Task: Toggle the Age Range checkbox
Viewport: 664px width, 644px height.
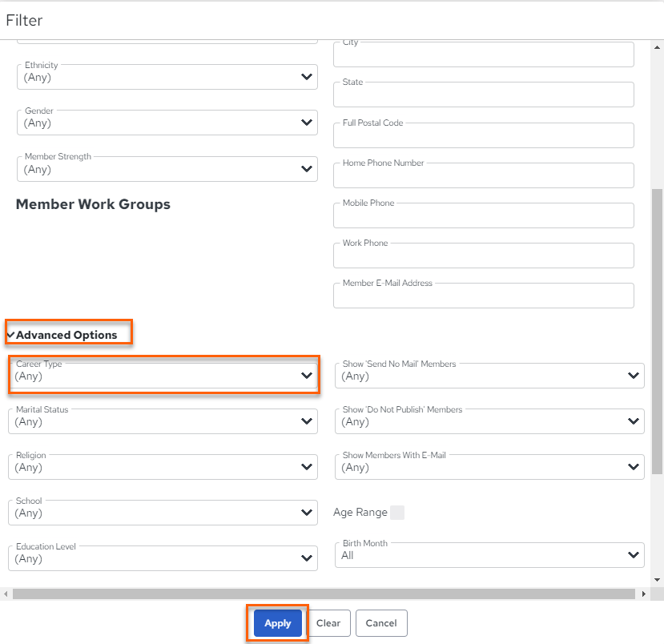Action: click(397, 513)
